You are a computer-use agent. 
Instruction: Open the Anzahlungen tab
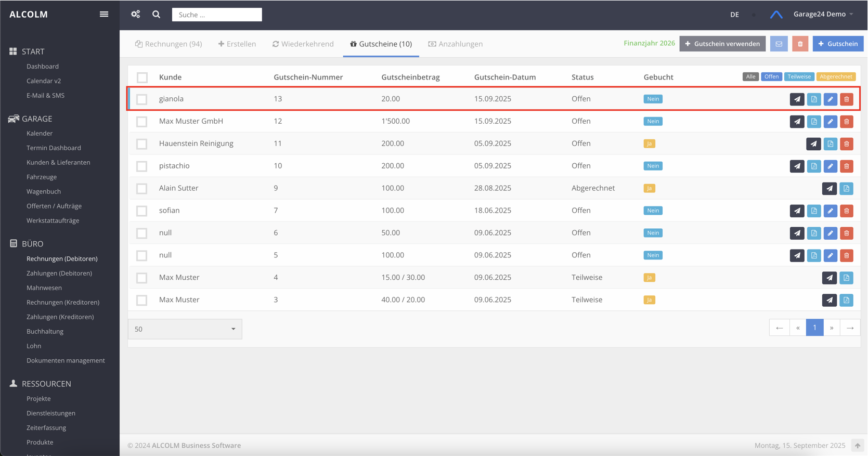click(x=456, y=44)
